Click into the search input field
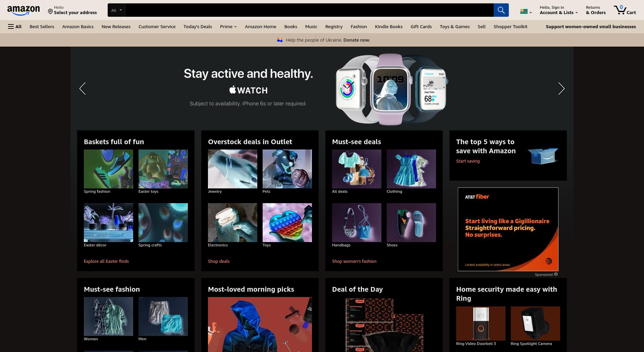This screenshot has height=352, width=644. coord(309,10)
